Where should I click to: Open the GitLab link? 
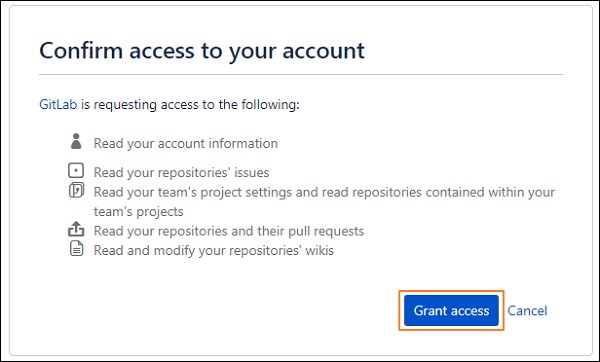58,104
